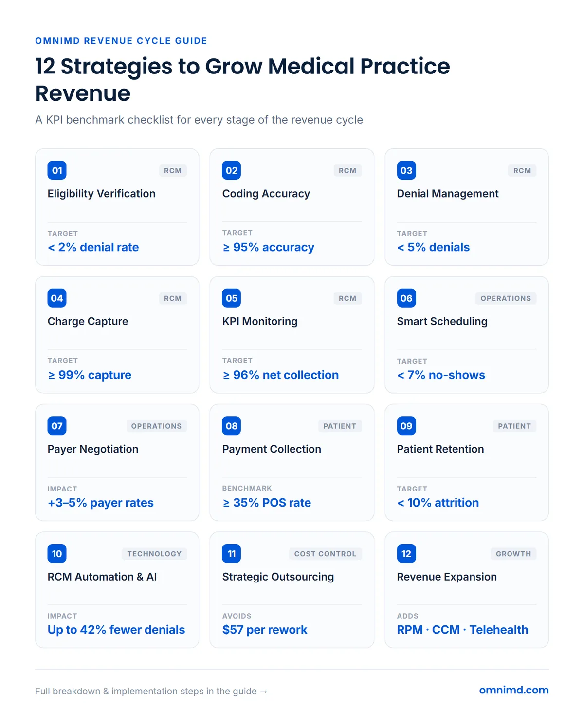Click 'Full breakdown & implementation steps' footer text
The height and width of the screenshot is (728, 584).
click(151, 691)
